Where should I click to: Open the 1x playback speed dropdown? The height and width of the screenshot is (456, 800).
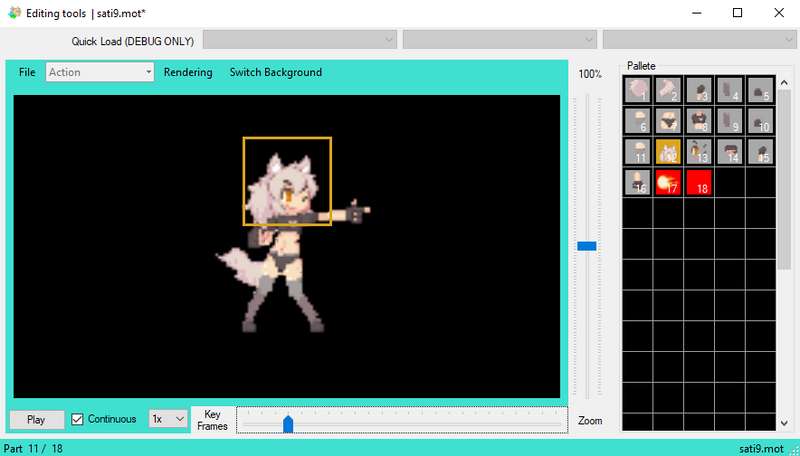coord(168,419)
